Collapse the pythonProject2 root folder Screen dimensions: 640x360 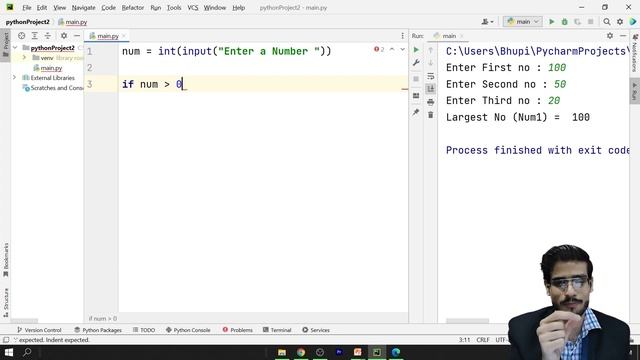coord(15,48)
